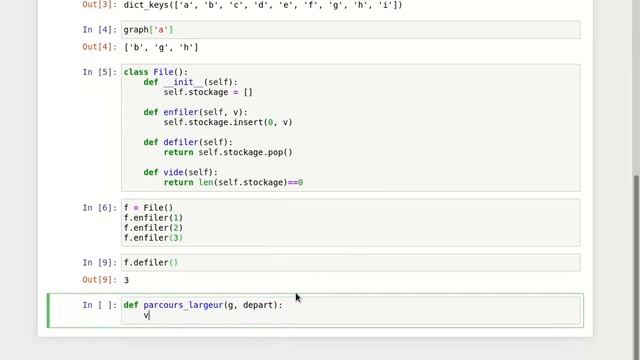Click the line 'f.enfiler(1)'

(153, 218)
